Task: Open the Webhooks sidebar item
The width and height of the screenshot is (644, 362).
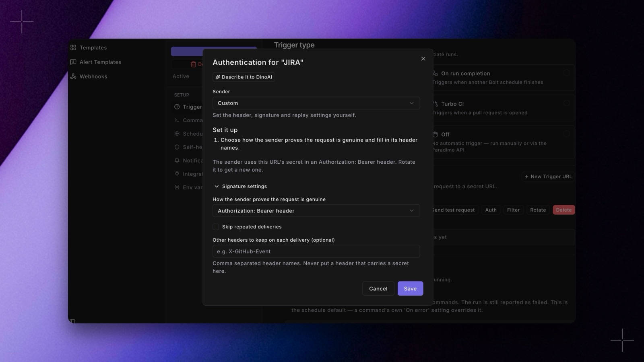Action: [93, 76]
